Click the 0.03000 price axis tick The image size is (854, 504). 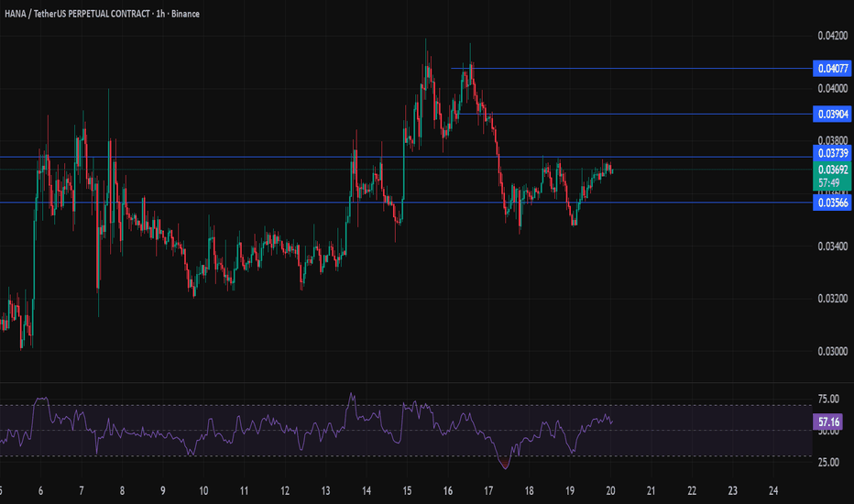(x=833, y=351)
